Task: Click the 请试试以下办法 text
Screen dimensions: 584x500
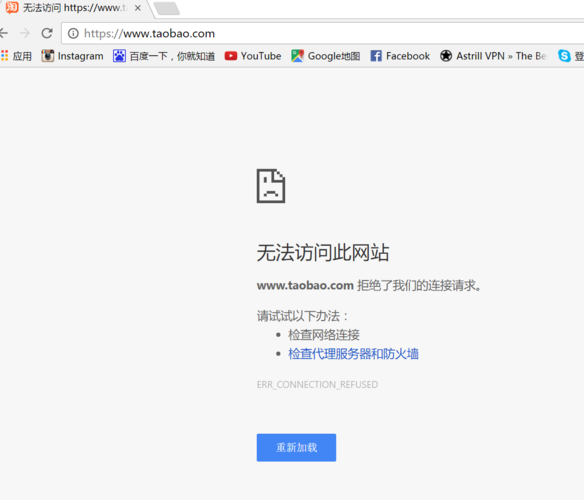Action: (302, 316)
